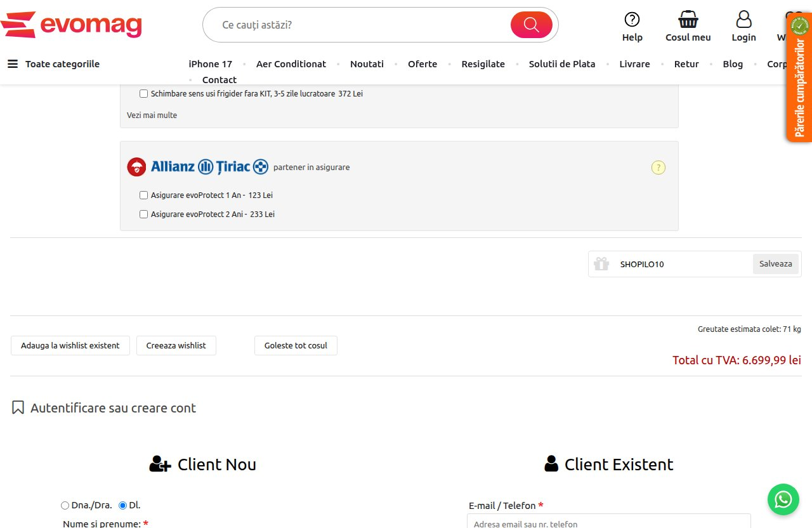The width and height of the screenshot is (812, 528).
Task: Check Asigurare evoProtect 2 Ani
Action: coord(144,214)
